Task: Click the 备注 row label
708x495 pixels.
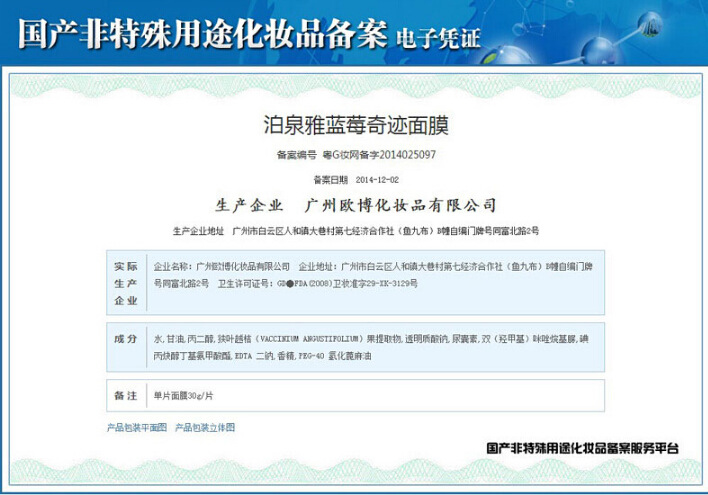Action: click(x=126, y=396)
